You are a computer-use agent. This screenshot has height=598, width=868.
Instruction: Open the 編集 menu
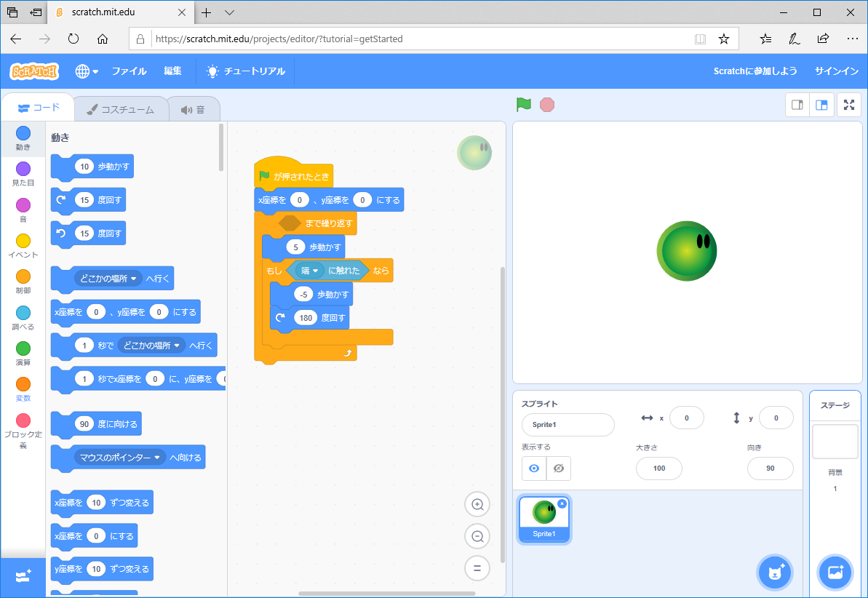(x=172, y=71)
